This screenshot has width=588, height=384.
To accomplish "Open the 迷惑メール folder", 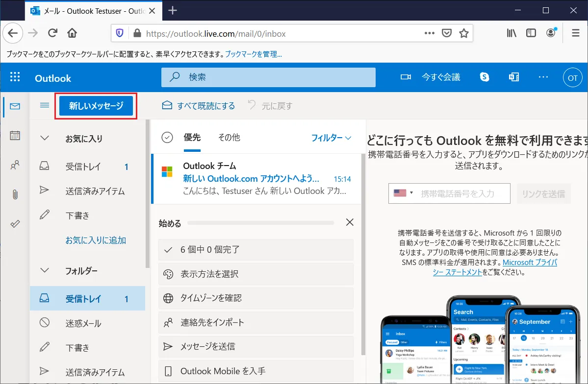I will tap(87, 323).
